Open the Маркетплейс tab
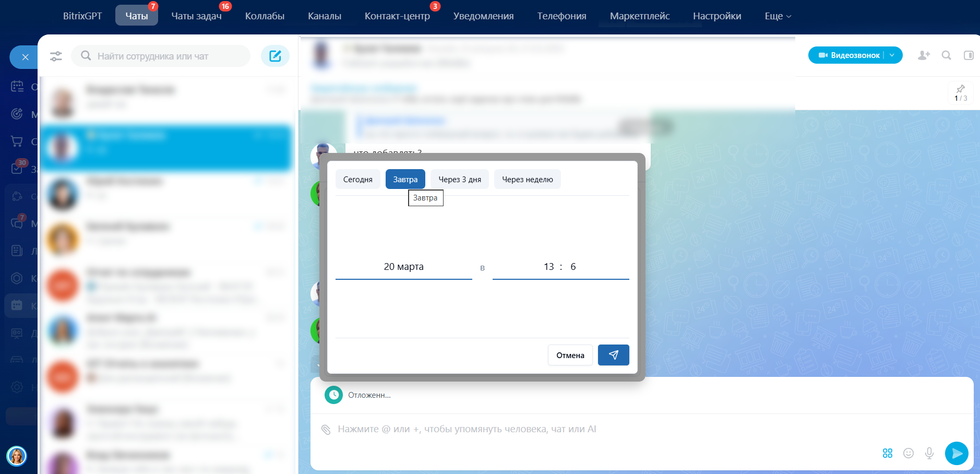 [640, 16]
